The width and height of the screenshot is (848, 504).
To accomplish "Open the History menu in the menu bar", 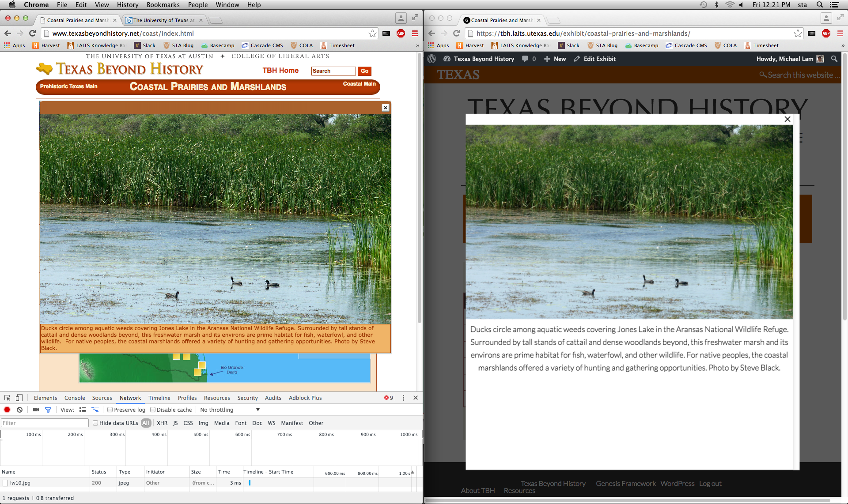I will (128, 5).
